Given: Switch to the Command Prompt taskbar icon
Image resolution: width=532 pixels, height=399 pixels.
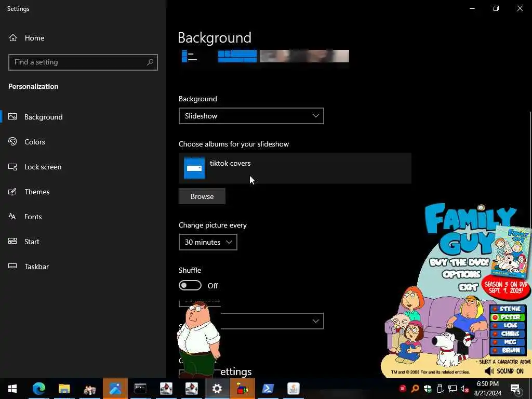Looking at the screenshot, I should pyautogui.click(x=140, y=389).
